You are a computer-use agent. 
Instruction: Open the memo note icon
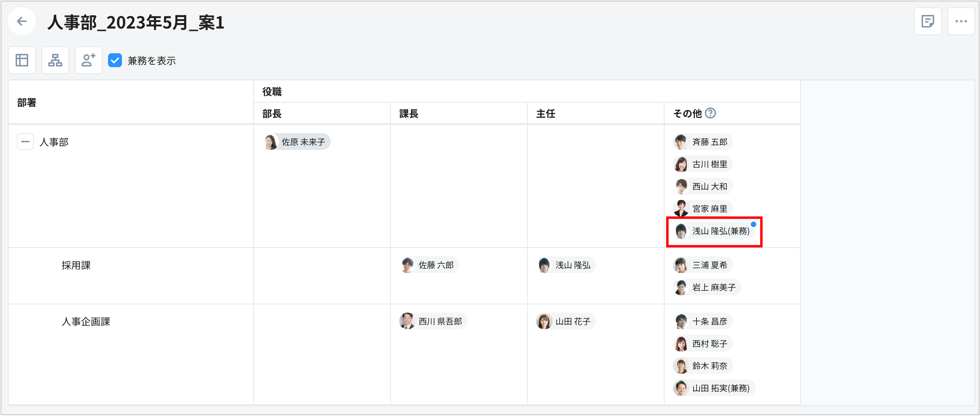coord(927,21)
